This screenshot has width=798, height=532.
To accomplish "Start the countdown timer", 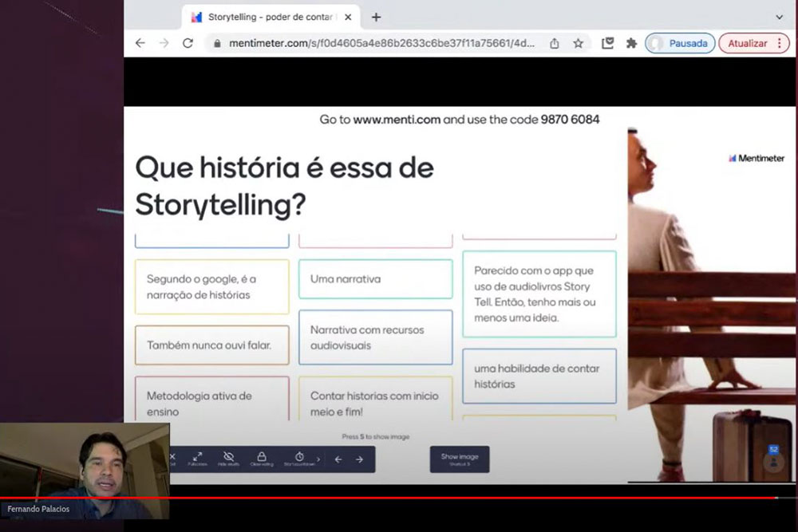I will pyautogui.click(x=299, y=459).
